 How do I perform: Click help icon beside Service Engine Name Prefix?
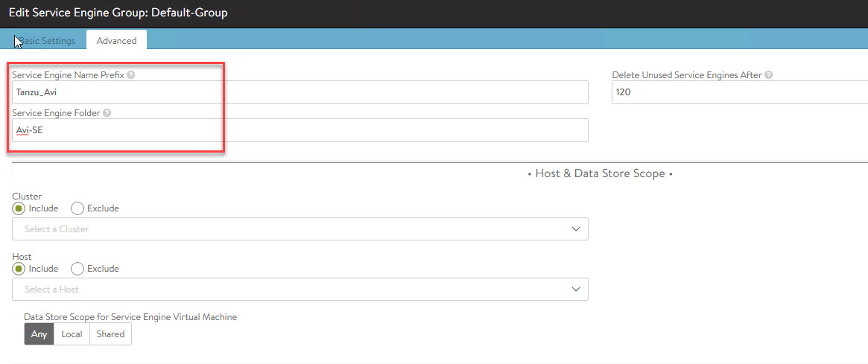point(131,75)
